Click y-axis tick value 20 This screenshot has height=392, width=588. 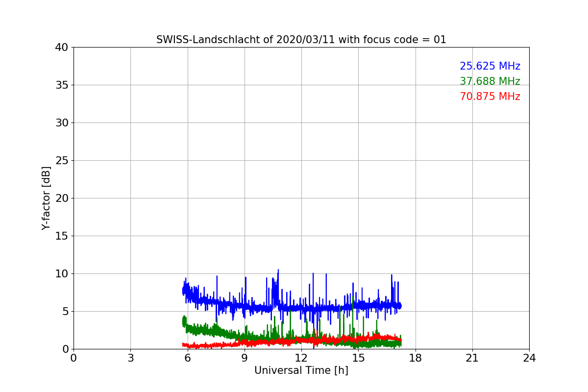(61, 198)
